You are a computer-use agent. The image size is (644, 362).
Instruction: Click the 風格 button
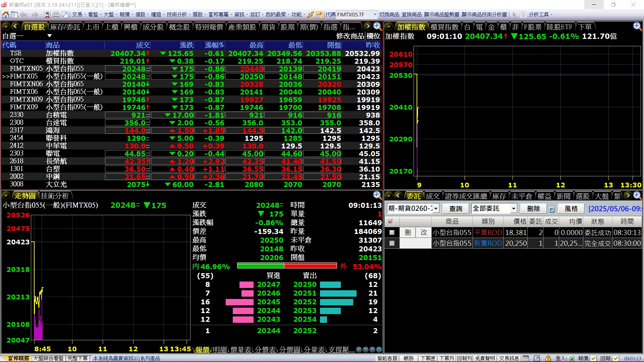coord(571,208)
